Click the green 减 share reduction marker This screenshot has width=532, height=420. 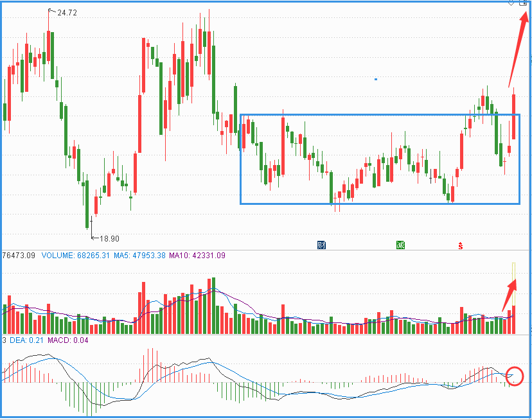coord(400,245)
